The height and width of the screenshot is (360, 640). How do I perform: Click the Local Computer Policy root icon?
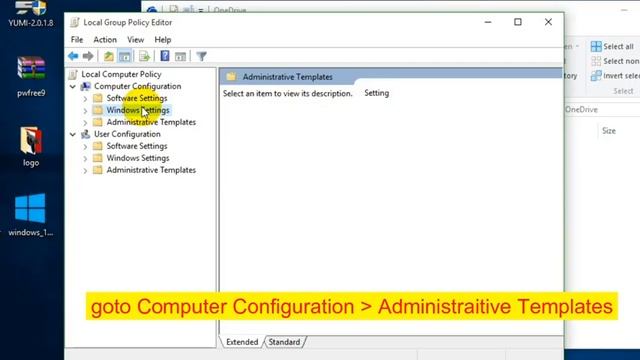[x=73, y=74]
